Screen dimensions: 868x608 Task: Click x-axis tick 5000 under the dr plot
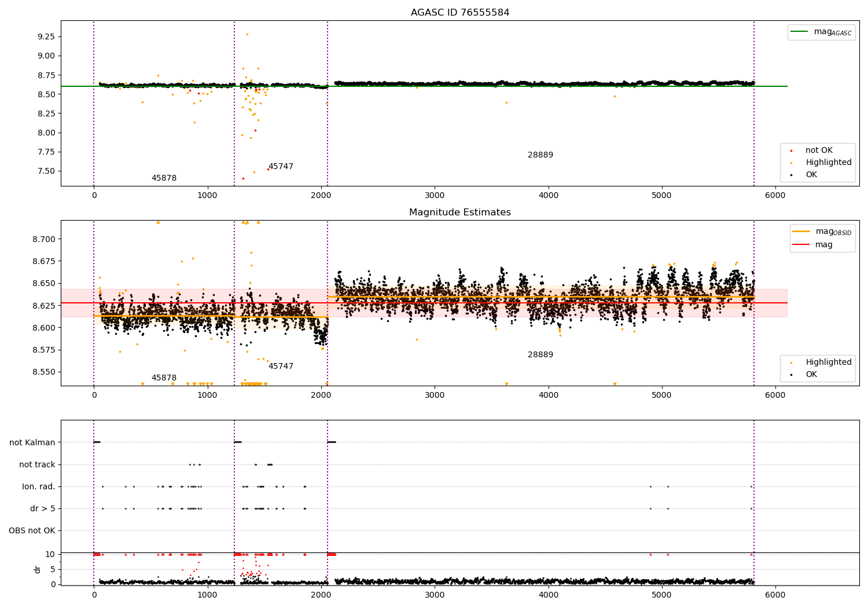pos(662,595)
